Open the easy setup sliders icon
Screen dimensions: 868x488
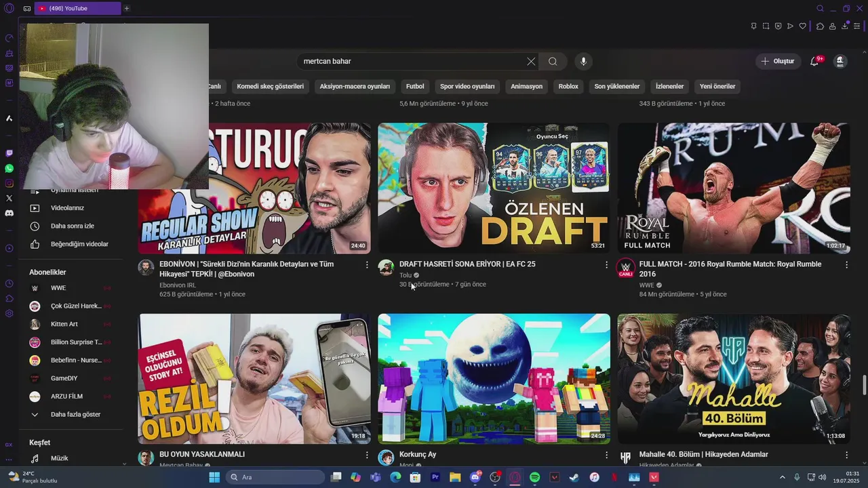858,26
